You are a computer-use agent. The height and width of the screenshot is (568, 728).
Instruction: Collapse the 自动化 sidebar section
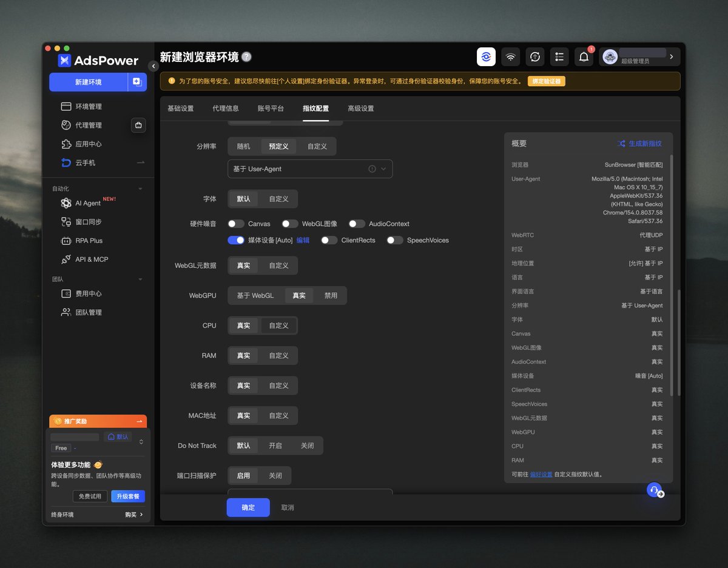coord(140,189)
